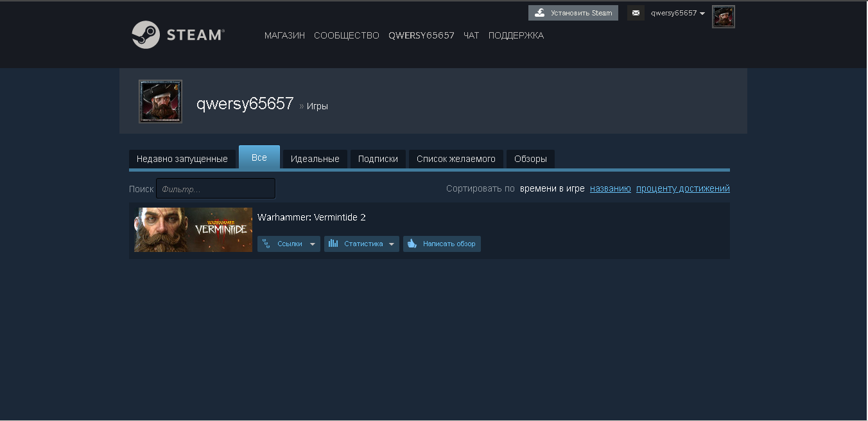Open the СООБЩЕСТВО menu
The image size is (868, 421).
click(347, 35)
